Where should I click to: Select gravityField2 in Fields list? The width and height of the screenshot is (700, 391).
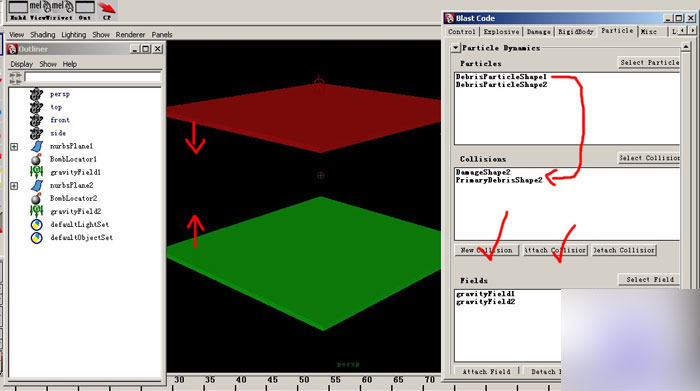[485, 302]
